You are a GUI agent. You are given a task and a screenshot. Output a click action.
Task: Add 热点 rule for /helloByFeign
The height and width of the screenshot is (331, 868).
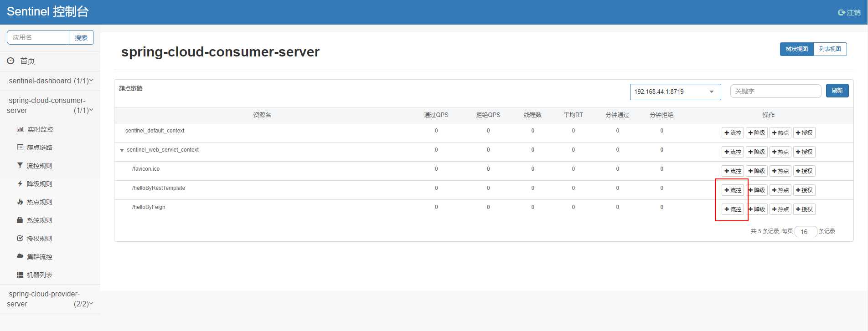(x=780, y=209)
